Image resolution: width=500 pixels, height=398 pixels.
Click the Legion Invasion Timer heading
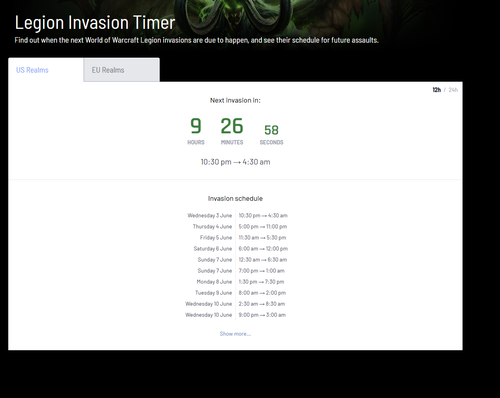coord(95,23)
